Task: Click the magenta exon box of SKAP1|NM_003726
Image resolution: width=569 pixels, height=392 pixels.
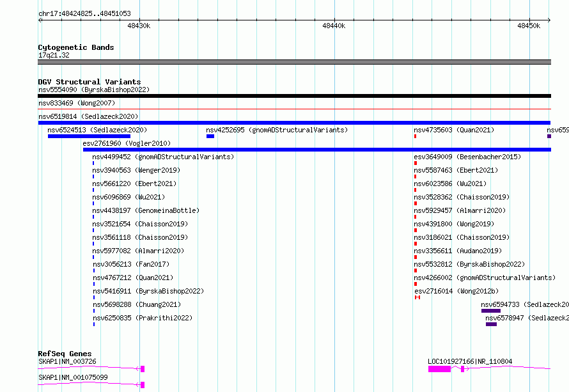Action: coord(143,369)
